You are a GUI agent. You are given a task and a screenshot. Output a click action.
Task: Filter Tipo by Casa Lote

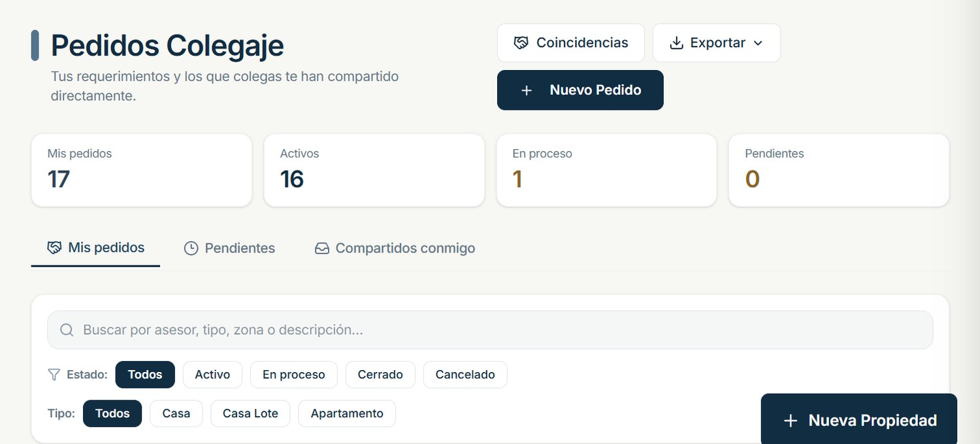(x=250, y=413)
